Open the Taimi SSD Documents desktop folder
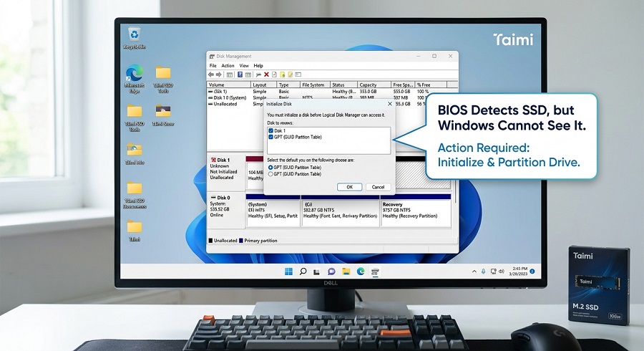This screenshot has height=351, width=644. click(x=135, y=196)
